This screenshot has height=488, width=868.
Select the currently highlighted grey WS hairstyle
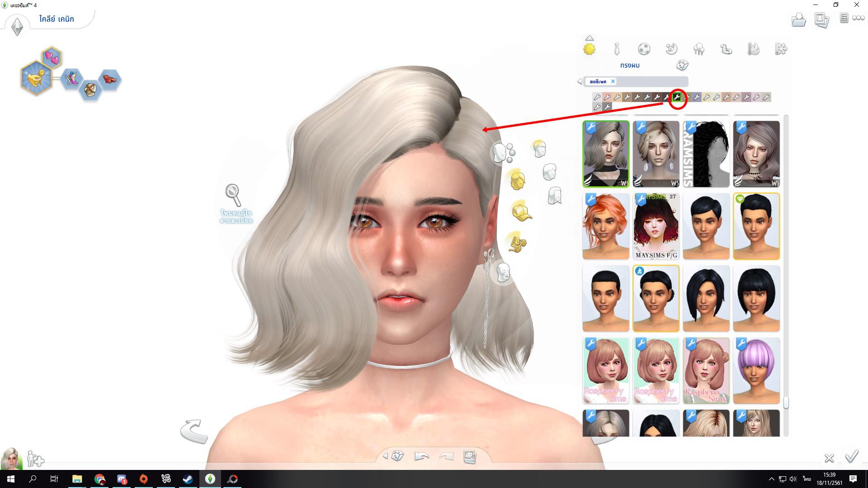pos(606,154)
